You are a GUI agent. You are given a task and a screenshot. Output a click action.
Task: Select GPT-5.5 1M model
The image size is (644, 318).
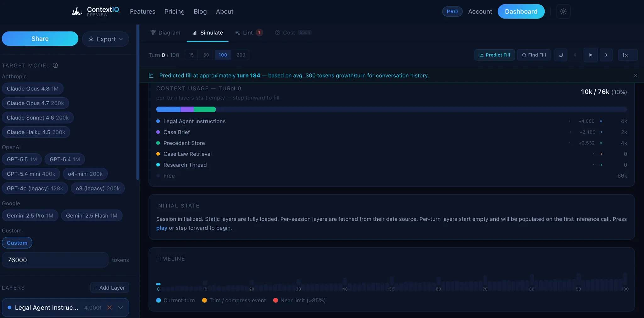tap(22, 159)
